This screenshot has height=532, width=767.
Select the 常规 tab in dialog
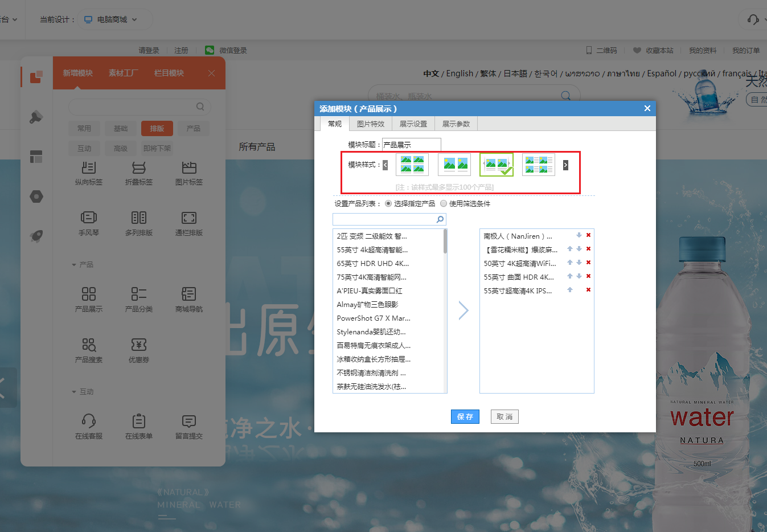pos(335,124)
